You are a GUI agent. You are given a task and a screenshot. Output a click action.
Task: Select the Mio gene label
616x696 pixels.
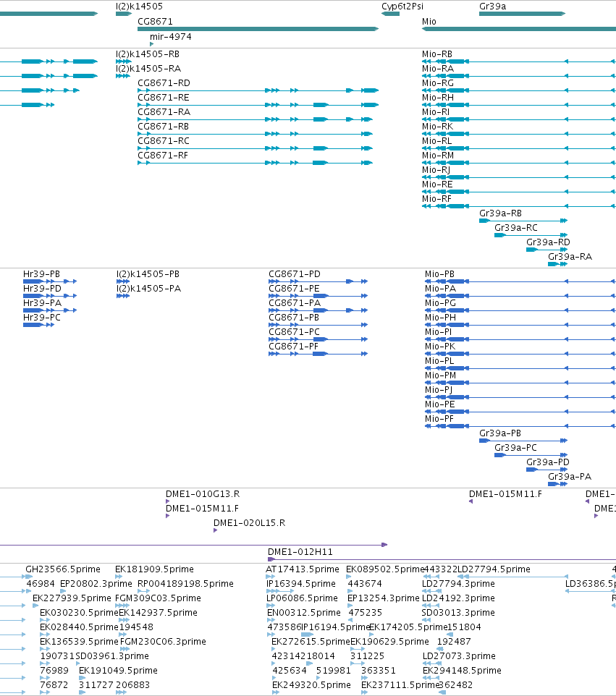tap(429, 22)
